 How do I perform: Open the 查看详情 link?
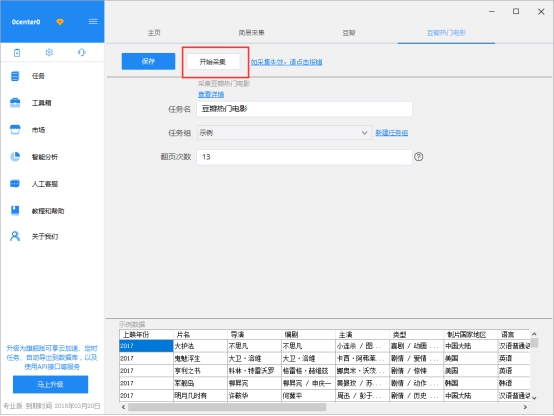(211, 94)
